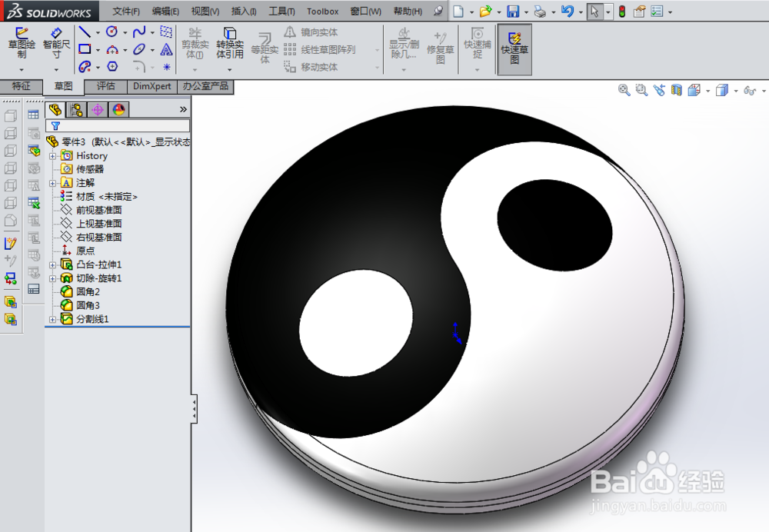Expand the 注解 annotations node
The width and height of the screenshot is (769, 532).
point(53,184)
